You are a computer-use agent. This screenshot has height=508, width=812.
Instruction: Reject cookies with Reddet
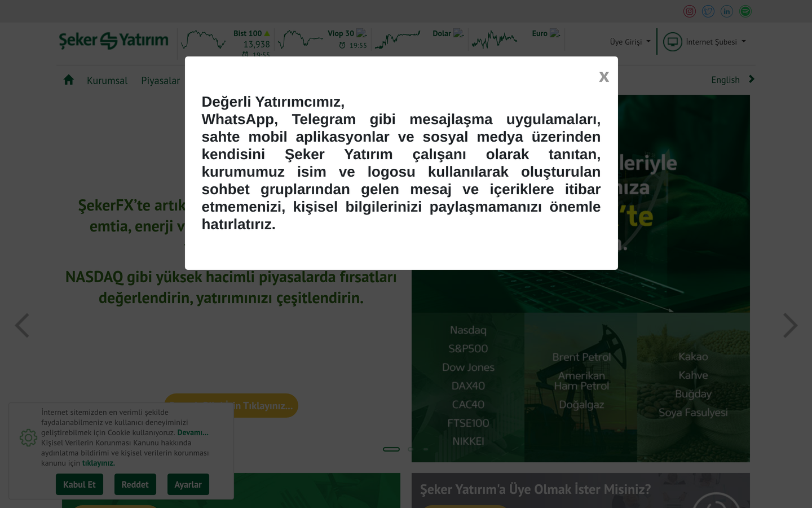tap(135, 484)
